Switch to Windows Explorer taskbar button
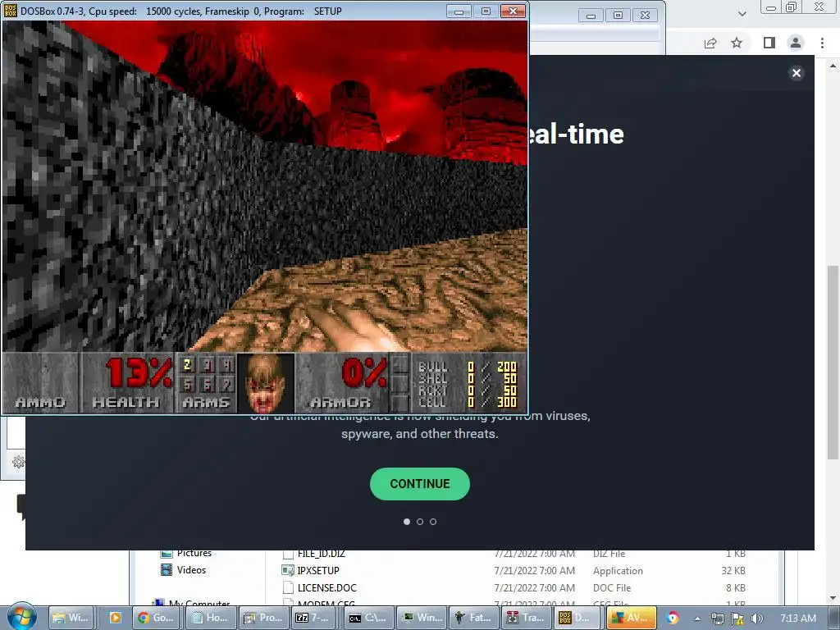The width and height of the screenshot is (840, 630). (71, 618)
